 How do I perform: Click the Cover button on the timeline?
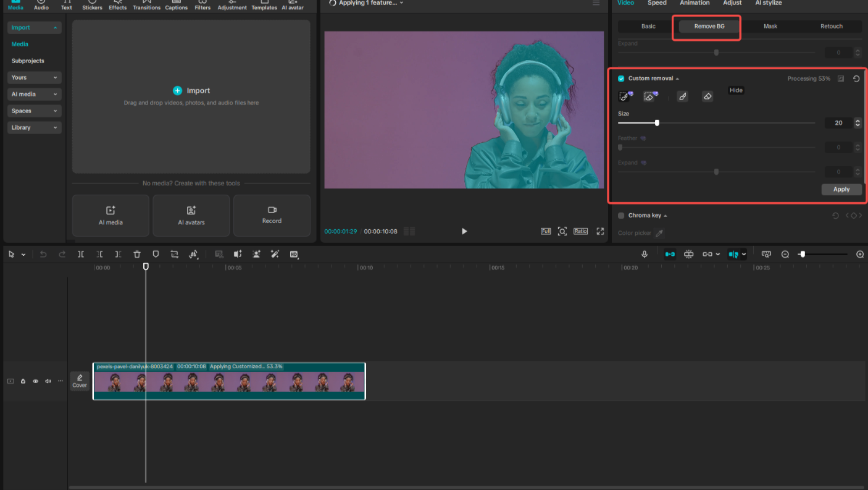[x=79, y=381]
